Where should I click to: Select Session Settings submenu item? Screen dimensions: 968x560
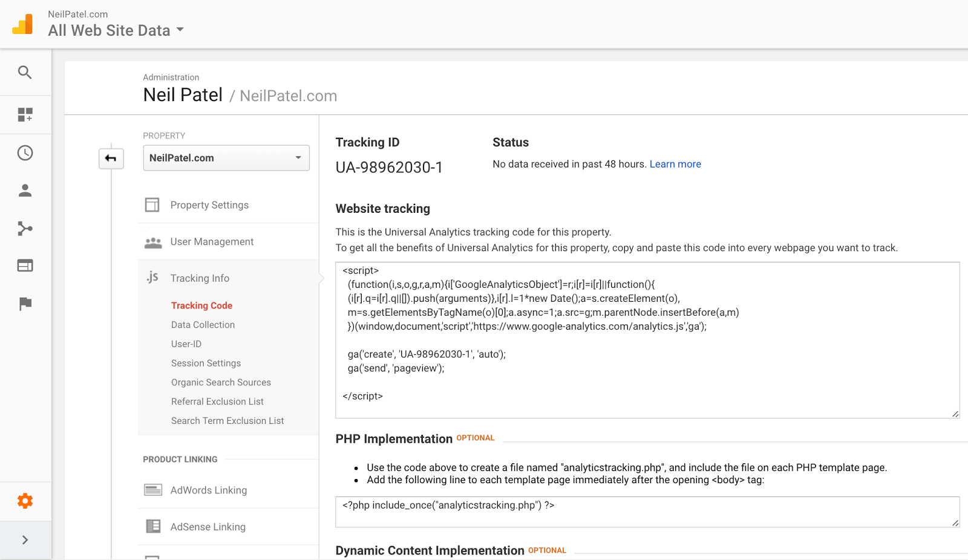pyautogui.click(x=206, y=363)
